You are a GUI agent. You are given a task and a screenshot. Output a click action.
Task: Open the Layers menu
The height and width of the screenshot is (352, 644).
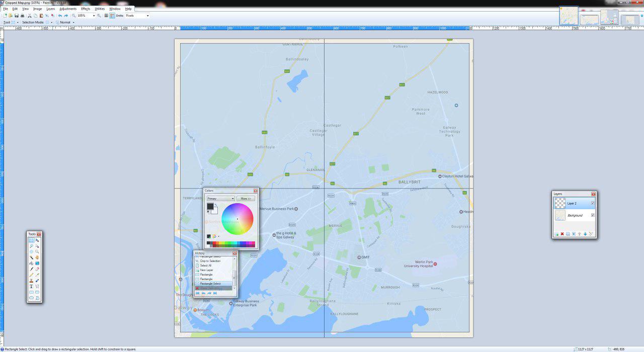[x=51, y=9]
